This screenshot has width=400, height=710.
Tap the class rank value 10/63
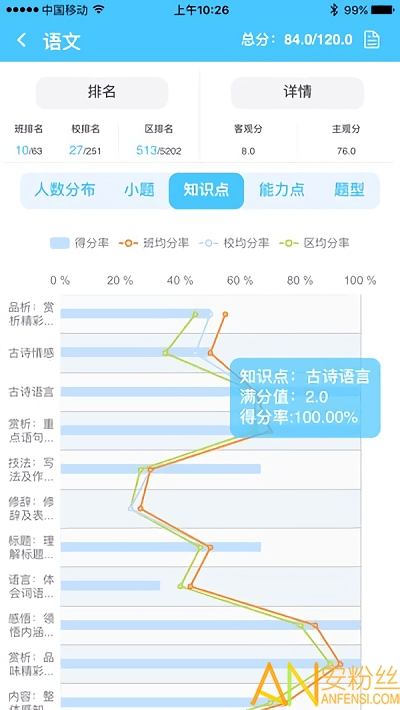click(29, 151)
